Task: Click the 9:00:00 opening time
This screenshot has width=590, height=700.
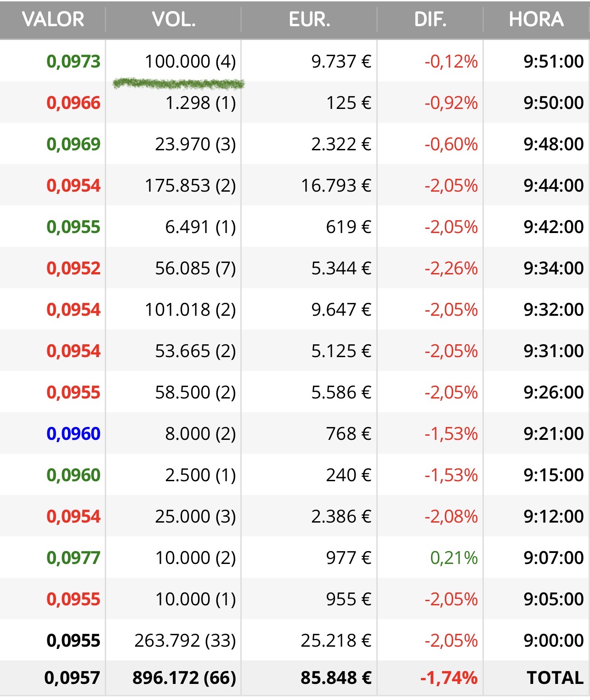Action: [x=553, y=640]
